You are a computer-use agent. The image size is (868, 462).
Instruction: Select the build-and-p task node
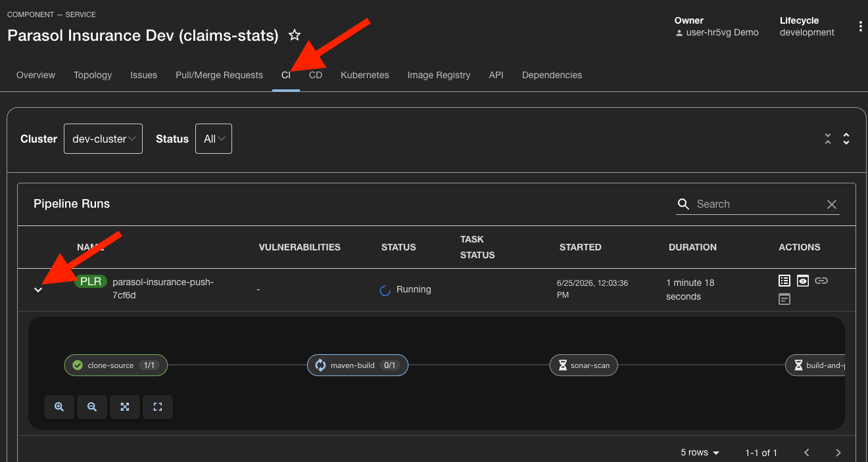(815, 365)
